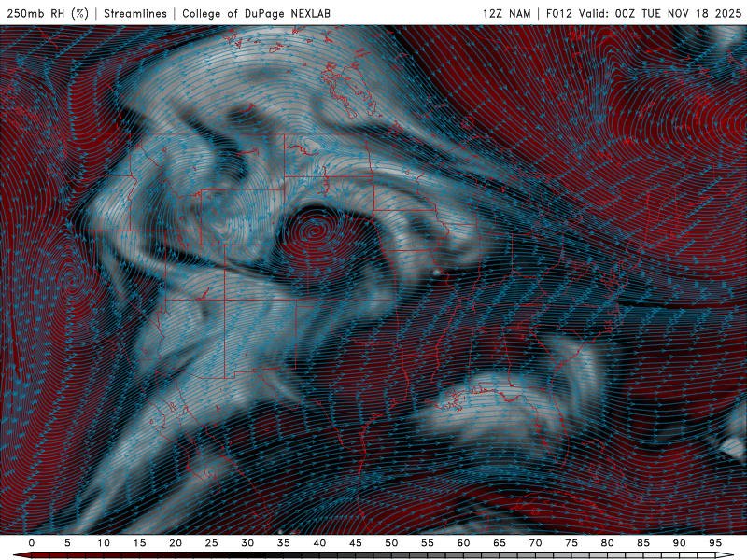Click the '75' value on color scale
Viewport: 747px width, 560px height.
pyautogui.click(x=571, y=543)
